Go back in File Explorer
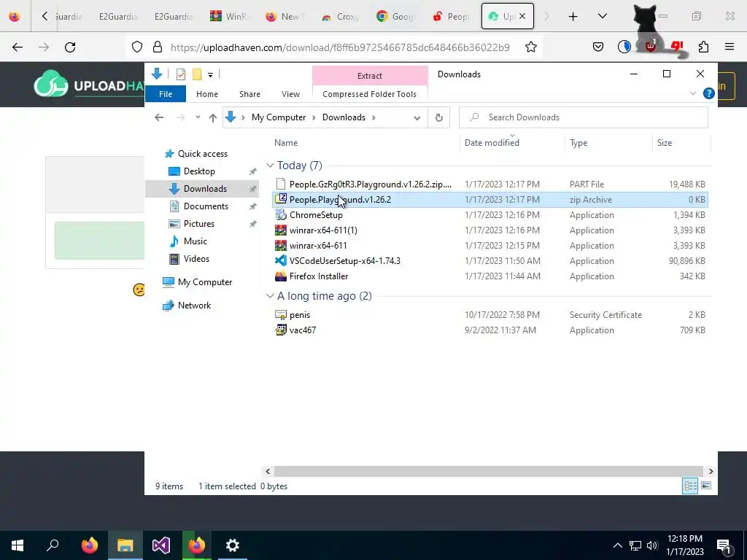 159,117
